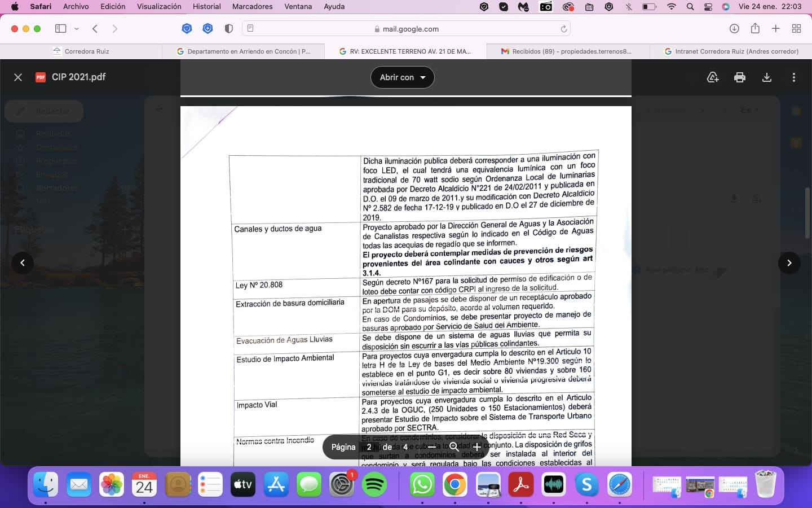Image resolution: width=812 pixels, height=508 pixels.
Task: Switch to 'RV: EXCELENTE TERRENO' tab
Action: (x=406, y=51)
